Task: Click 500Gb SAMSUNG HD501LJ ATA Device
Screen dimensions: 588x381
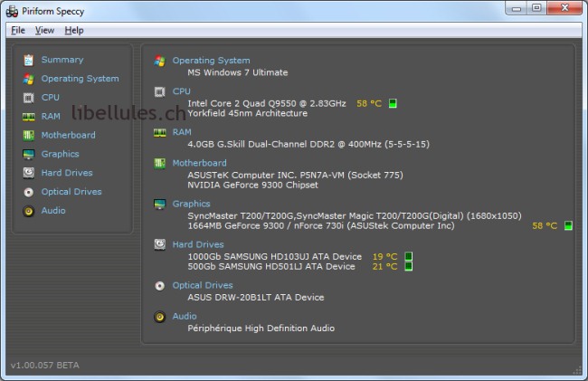Action: [271, 267]
